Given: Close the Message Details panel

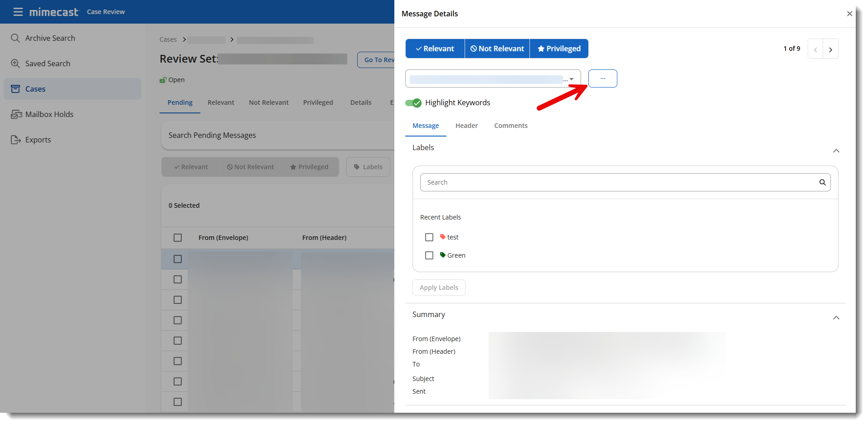Looking at the screenshot, I should 849,14.
